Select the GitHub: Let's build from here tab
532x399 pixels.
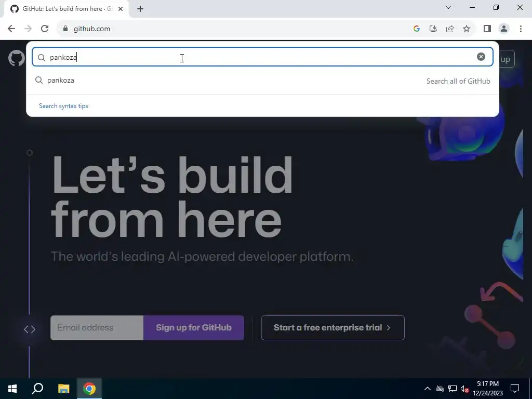click(66, 9)
